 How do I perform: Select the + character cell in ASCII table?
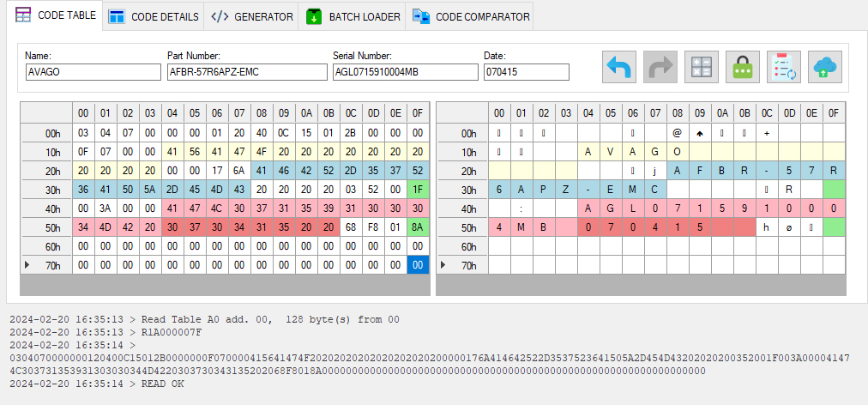coord(767,133)
